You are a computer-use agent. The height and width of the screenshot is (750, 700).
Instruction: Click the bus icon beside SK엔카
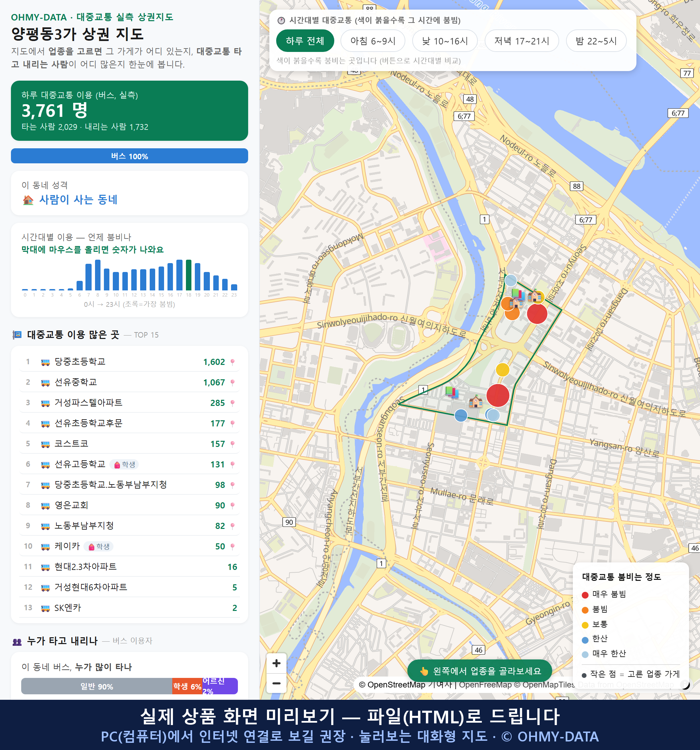tap(45, 608)
